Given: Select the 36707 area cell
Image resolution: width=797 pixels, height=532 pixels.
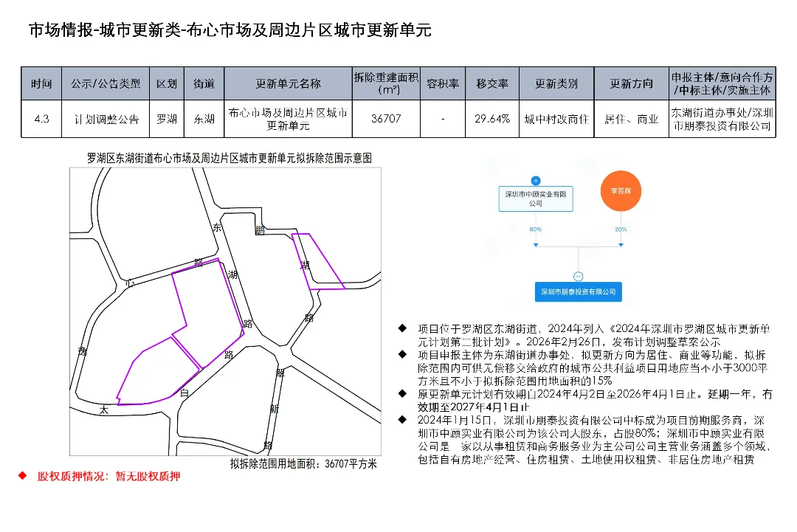Looking at the screenshot, I should (386, 119).
